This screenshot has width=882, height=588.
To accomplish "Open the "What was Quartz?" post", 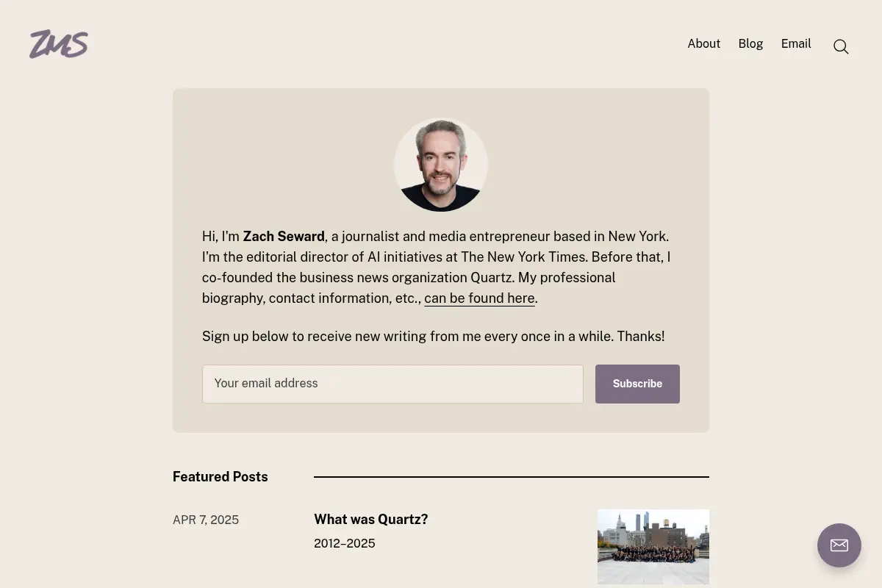I will (x=370, y=520).
